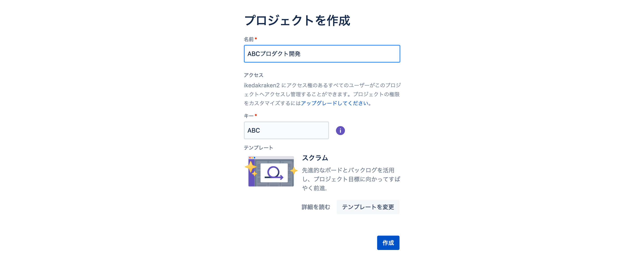Click the テンプレート section label
The width and height of the screenshot is (644, 254).
tap(259, 148)
